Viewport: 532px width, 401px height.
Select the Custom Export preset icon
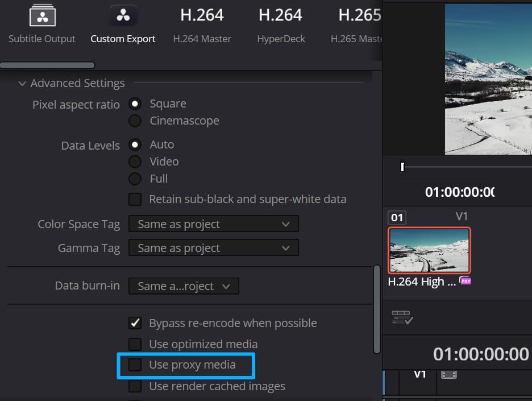(123, 15)
